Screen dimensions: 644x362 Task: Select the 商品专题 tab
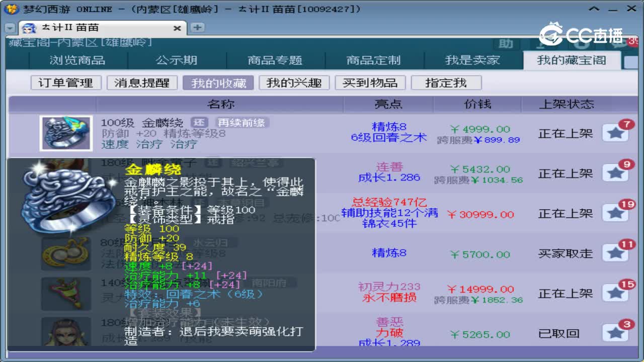pyautogui.click(x=274, y=60)
